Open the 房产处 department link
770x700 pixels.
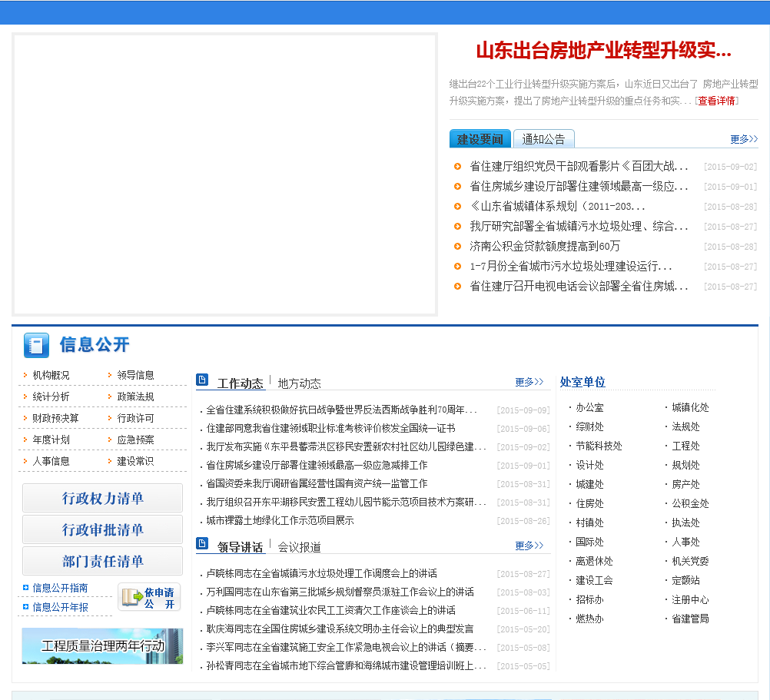click(686, 484)
